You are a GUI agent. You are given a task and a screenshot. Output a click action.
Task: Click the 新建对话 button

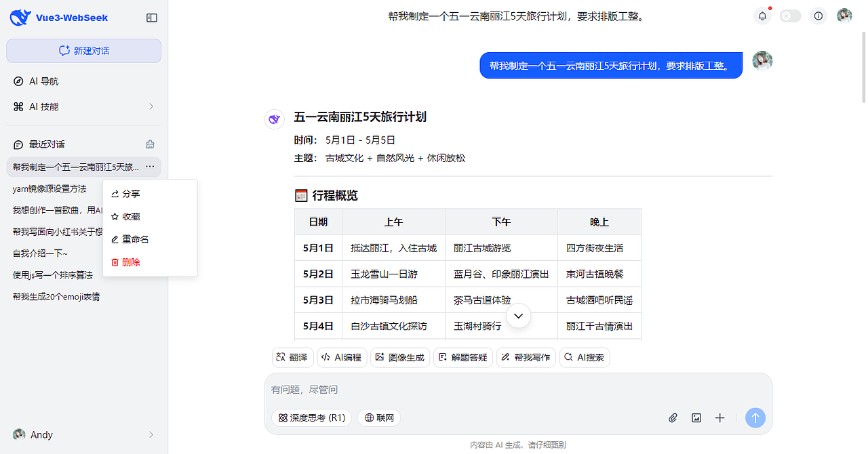[83, 50]
